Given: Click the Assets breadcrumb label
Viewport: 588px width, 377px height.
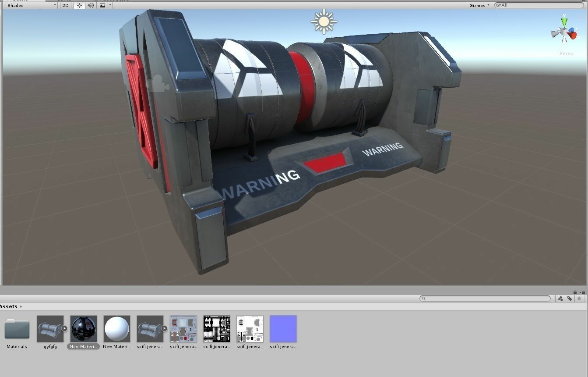Looking at the screenshot, I should click(10, 306).
